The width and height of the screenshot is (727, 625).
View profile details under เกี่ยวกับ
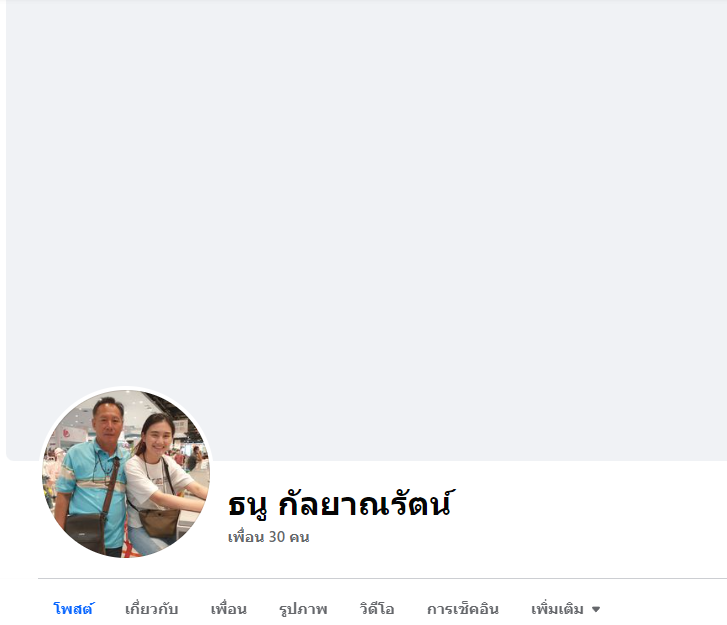151,608
